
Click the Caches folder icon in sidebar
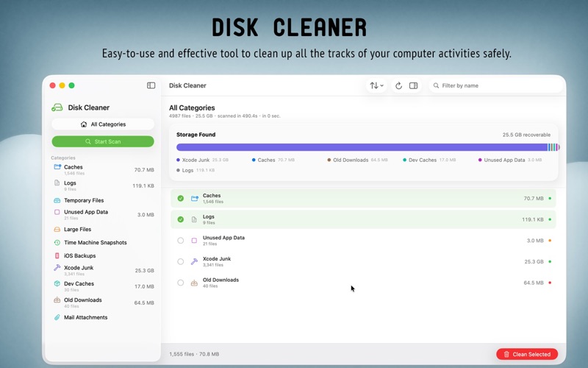(x=57, y=167)
